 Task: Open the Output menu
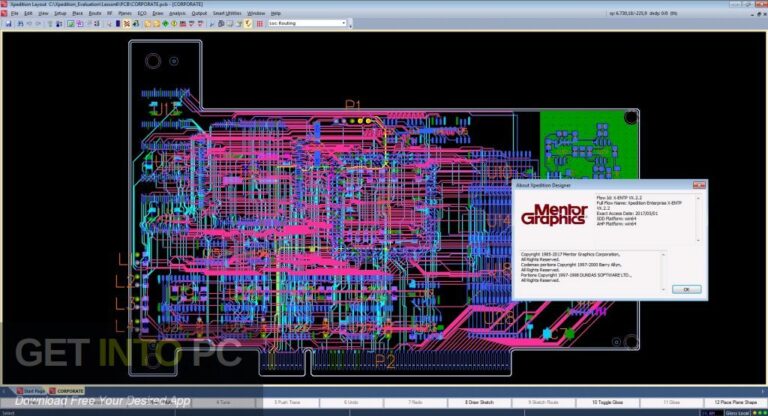point(199,13)
